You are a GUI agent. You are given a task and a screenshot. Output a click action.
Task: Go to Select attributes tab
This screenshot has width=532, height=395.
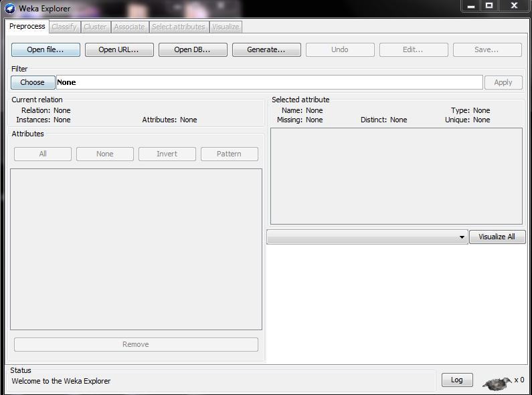coord(179,27)
